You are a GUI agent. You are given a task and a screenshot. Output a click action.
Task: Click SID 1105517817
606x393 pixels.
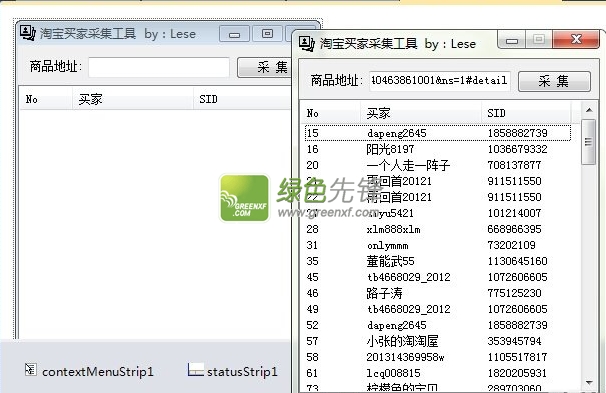pyautogui.click(x=517, y=357)
